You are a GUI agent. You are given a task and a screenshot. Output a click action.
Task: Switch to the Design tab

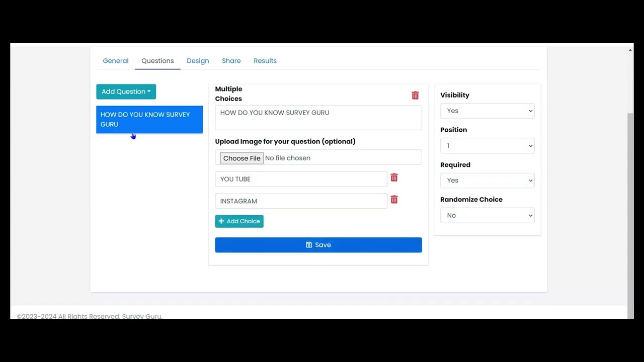pyautogui.click(x=198, y=61)
